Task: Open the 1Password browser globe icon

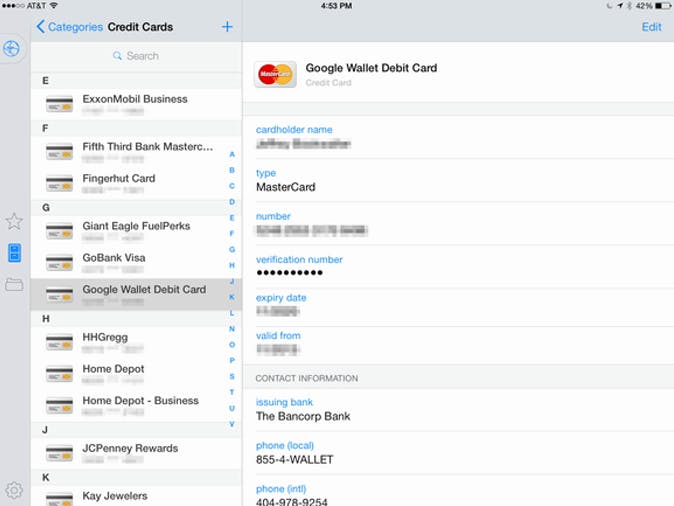Action: coord(12,48)
